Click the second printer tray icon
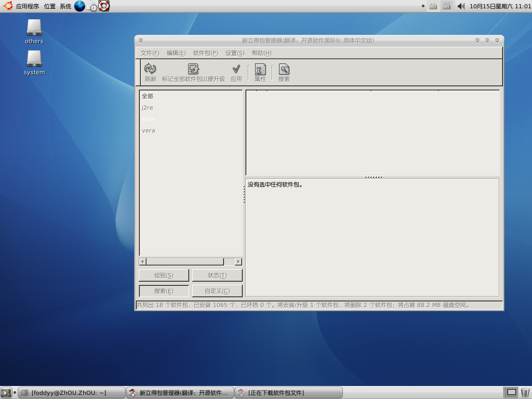The image size is (532, 399). coord(446,6)
